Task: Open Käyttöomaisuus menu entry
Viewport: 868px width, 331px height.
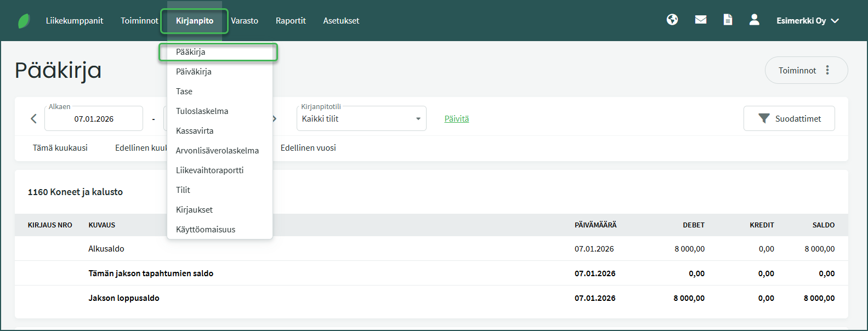Action: coord(206,230)
